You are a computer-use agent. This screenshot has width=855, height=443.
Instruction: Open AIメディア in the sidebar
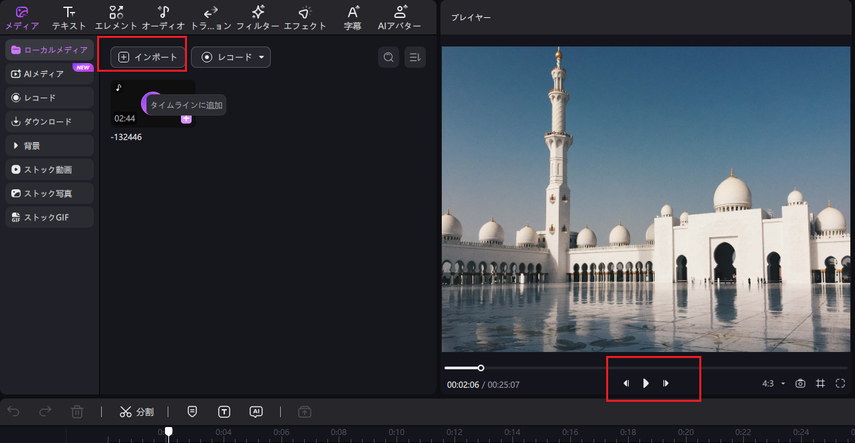(50, 74)
